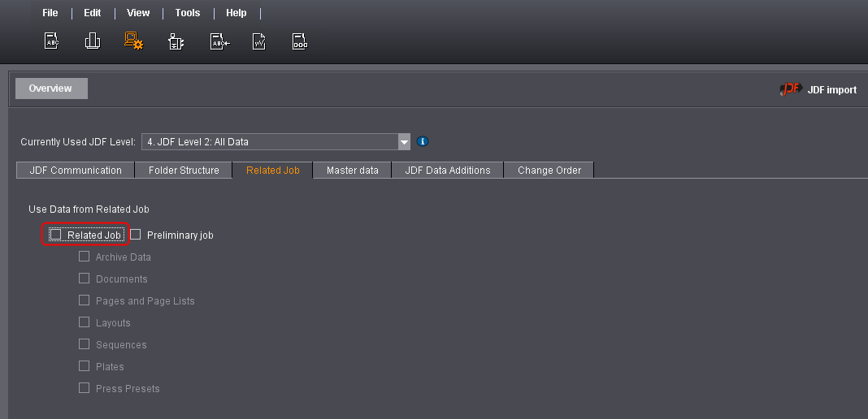This screenshot has width=868, height=419.
Task: Switch to the JDF Communication tab
Action: (76, 171)
